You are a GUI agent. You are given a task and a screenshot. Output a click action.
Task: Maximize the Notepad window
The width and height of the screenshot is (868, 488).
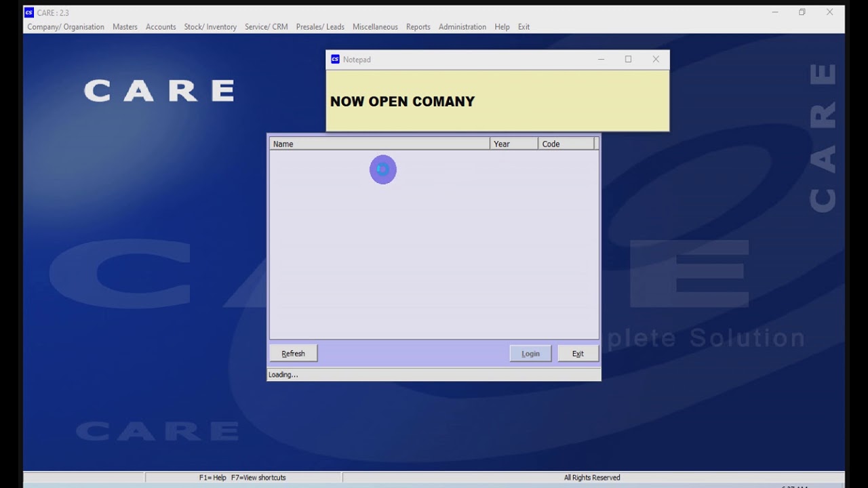click(628, 60)
